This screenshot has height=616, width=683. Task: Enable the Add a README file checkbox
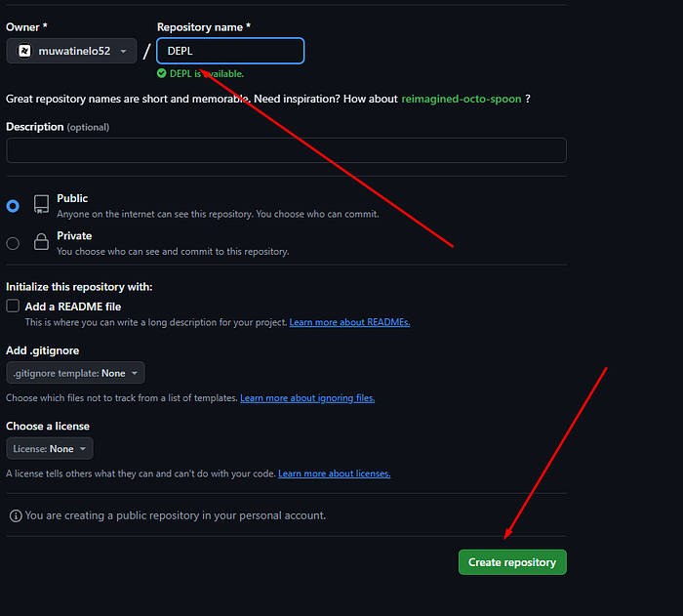click(x=13, y=306)
